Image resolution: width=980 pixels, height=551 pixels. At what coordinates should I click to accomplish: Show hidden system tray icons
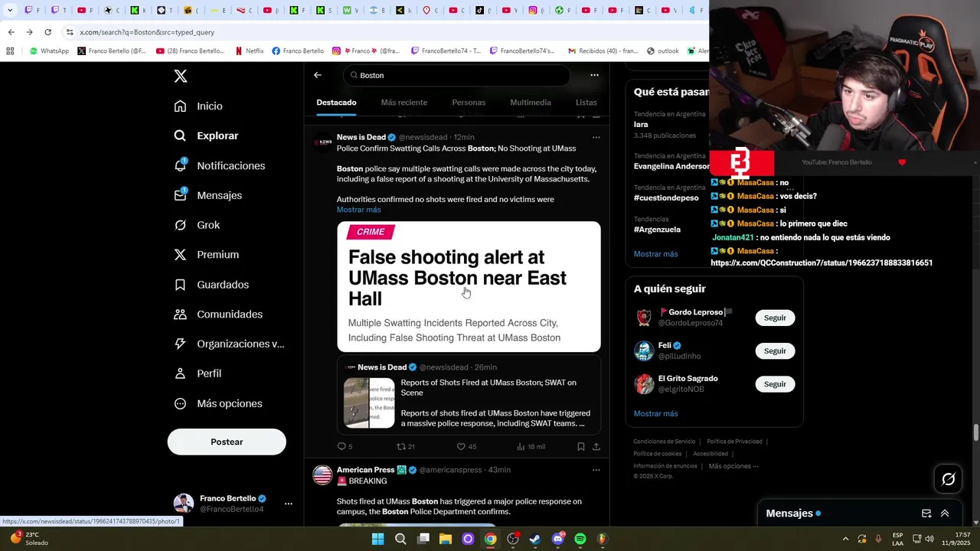[845, 539]
